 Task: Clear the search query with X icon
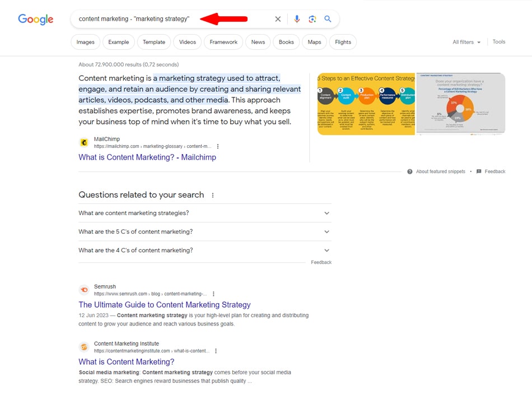pos(278,19)
